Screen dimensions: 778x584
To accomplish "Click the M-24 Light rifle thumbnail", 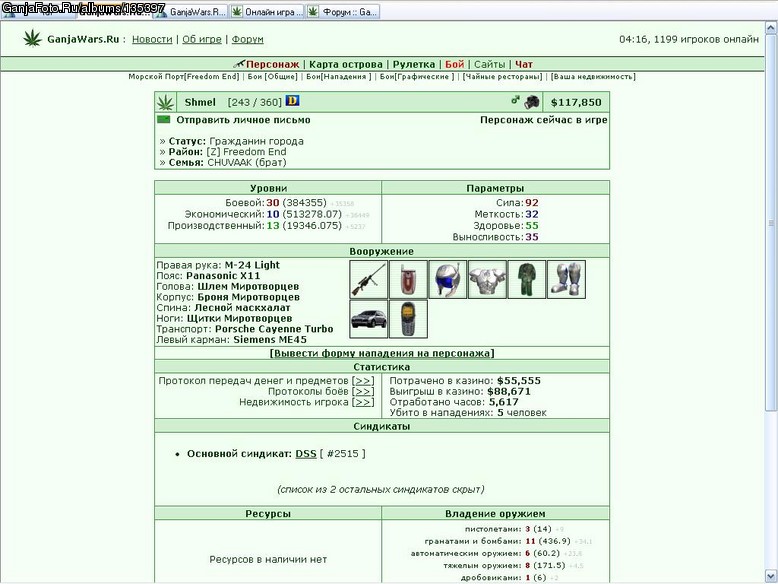I will [369, 279].
